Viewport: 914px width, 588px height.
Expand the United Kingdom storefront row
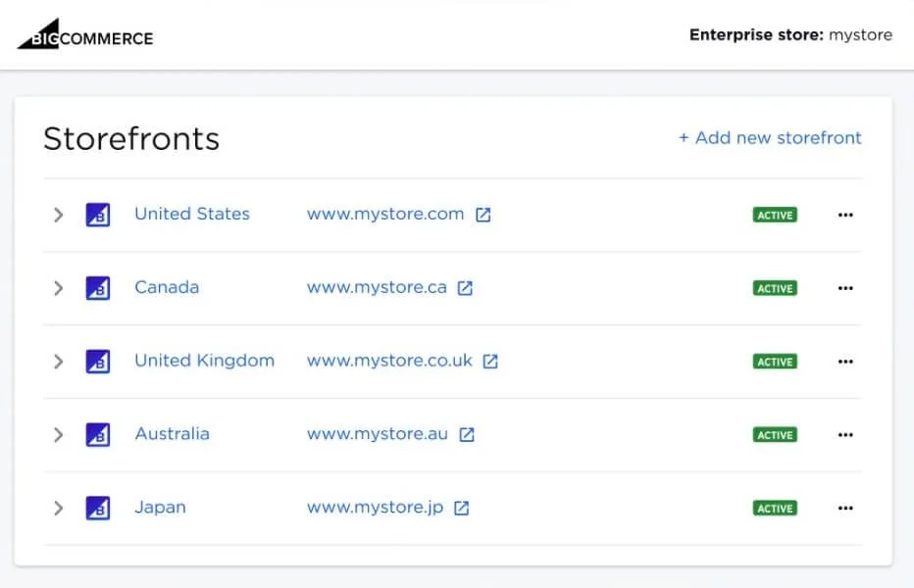(x=58, y=362)
